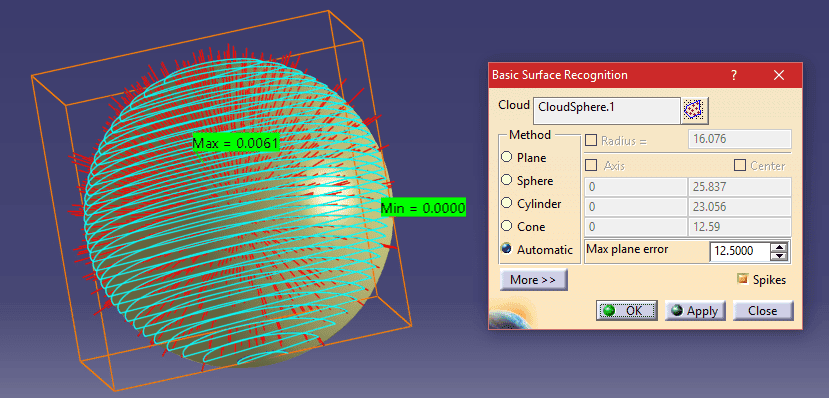Screen dimensions: 829x398
Task: Click the cloud selection icon next to CloudSphere.1
Action: click(x=695, y=110)
